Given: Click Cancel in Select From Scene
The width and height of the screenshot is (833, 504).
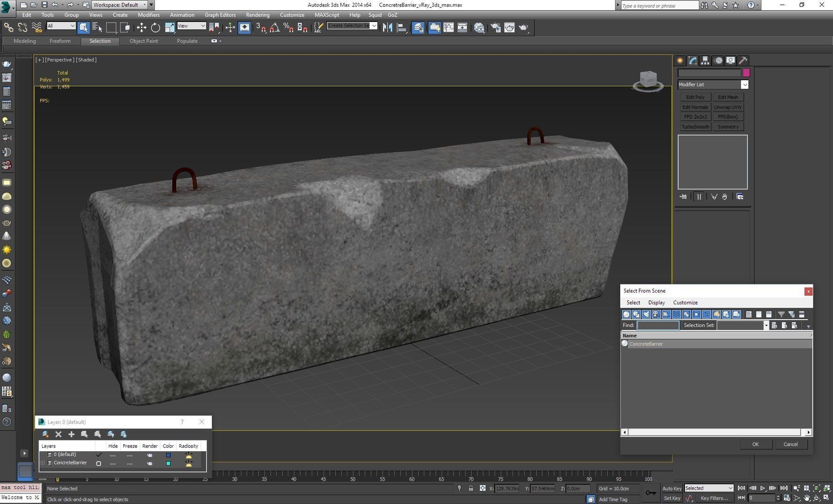Looking at the screenshot, I should (x=791, y=444).
